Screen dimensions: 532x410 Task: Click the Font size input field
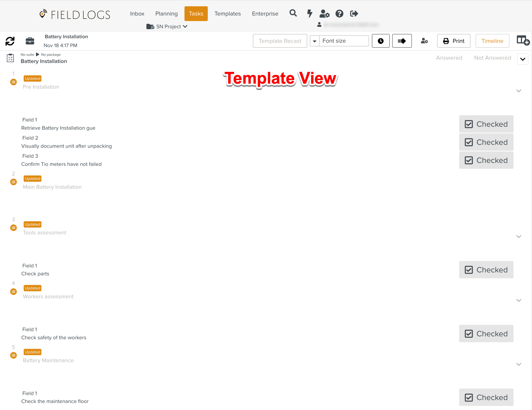[343, 41]
